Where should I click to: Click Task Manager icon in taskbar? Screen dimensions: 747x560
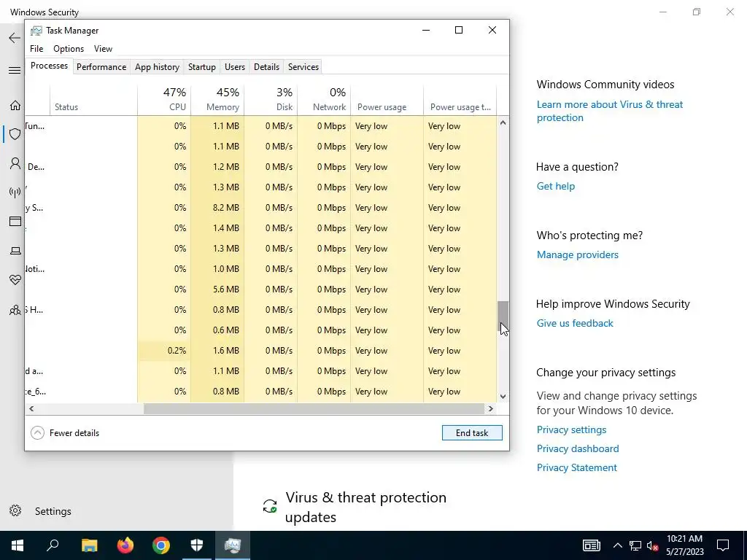pyautogui.click(x=233, y=545)
